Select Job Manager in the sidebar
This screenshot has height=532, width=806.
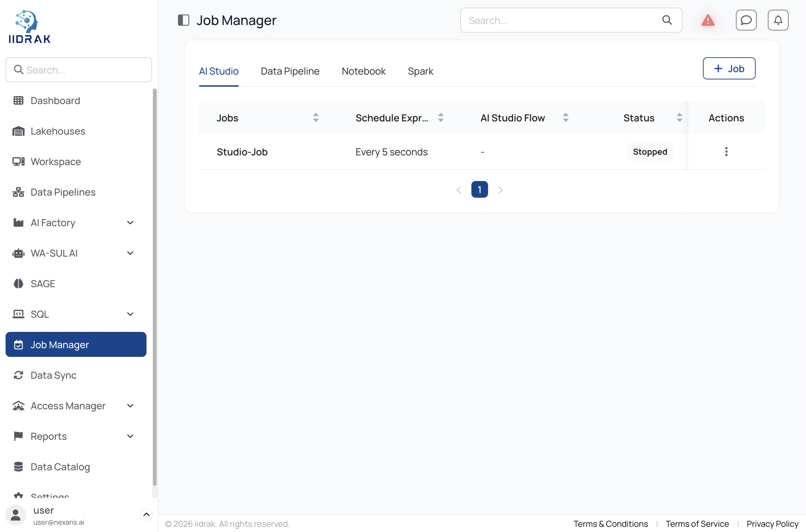click(76, 344)
